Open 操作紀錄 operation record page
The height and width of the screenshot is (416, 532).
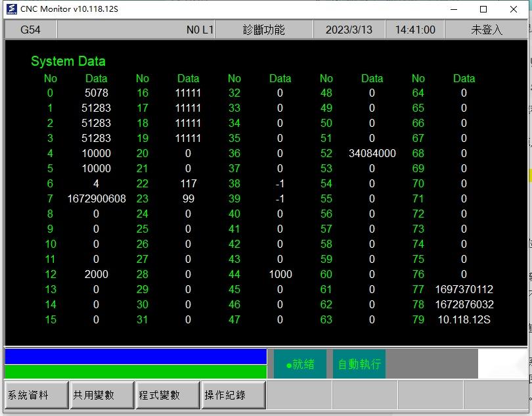(233, 395)
